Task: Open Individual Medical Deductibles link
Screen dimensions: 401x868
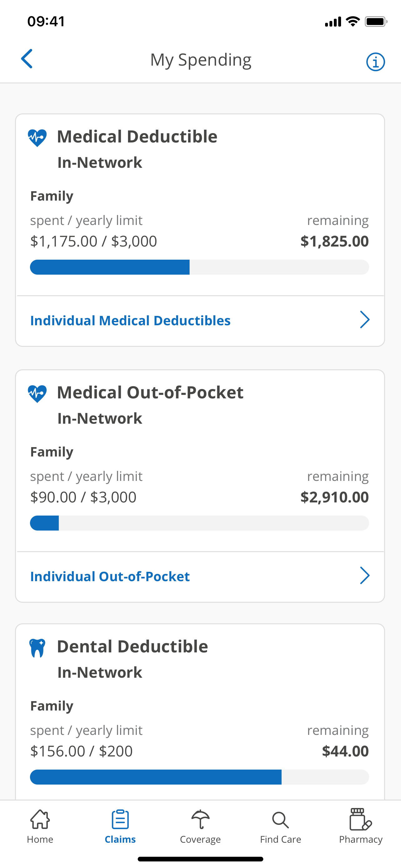Action: [130, 321]
